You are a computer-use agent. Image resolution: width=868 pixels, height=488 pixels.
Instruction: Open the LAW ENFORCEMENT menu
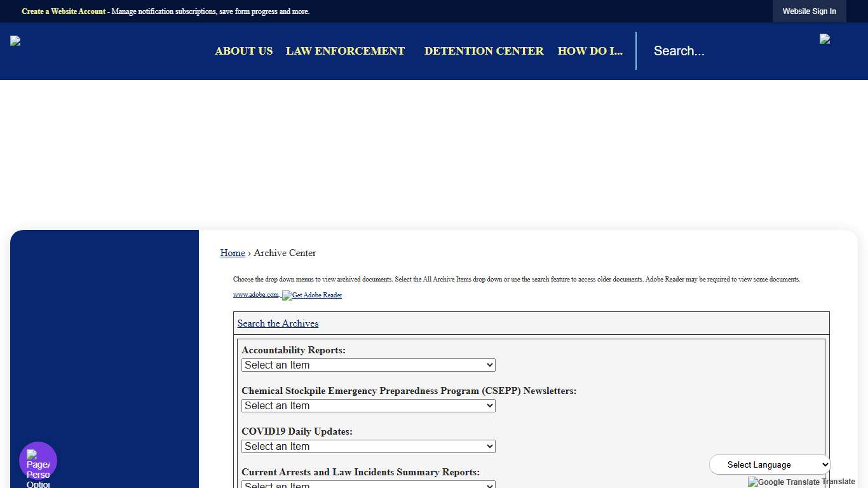pyautogui.click(x=345, y=51)
